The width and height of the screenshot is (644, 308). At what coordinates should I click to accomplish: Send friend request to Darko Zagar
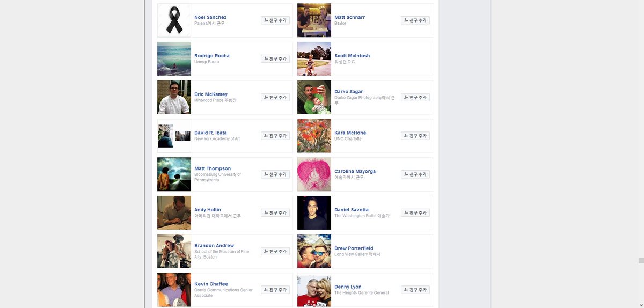click(415, 98)
